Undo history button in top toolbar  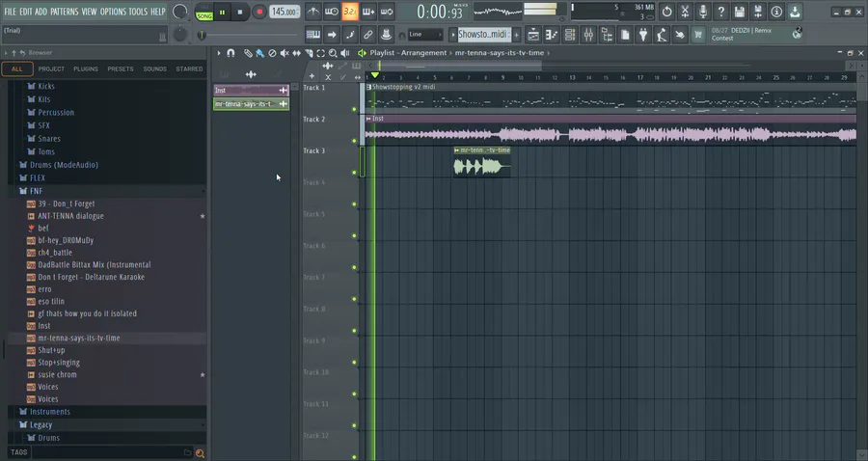(666, 11)
